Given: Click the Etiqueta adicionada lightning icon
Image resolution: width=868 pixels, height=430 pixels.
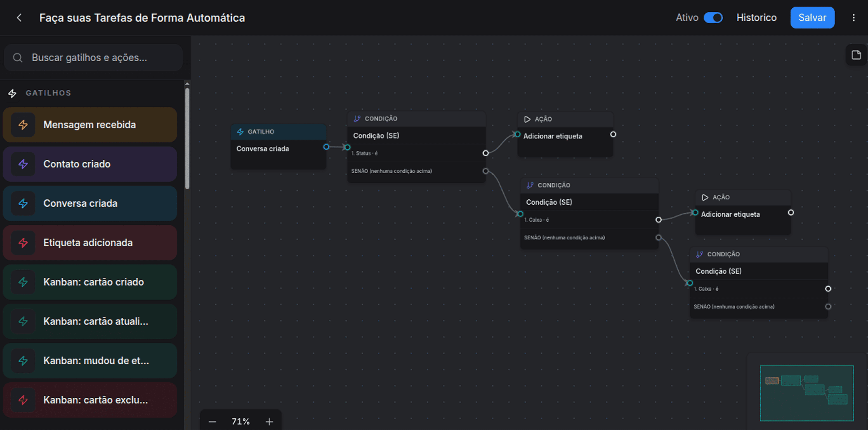Looking at the screenshot, I should 23,243.
